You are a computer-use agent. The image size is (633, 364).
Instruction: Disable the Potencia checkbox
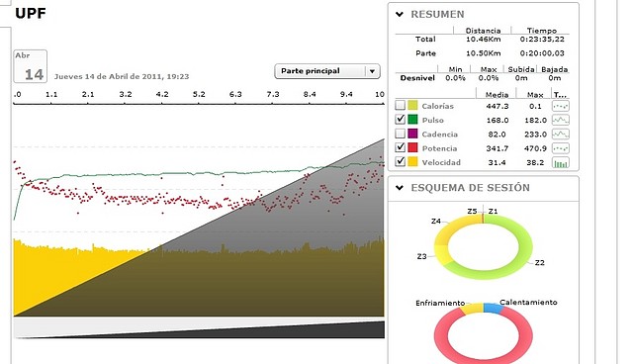[x=400, y=147]
